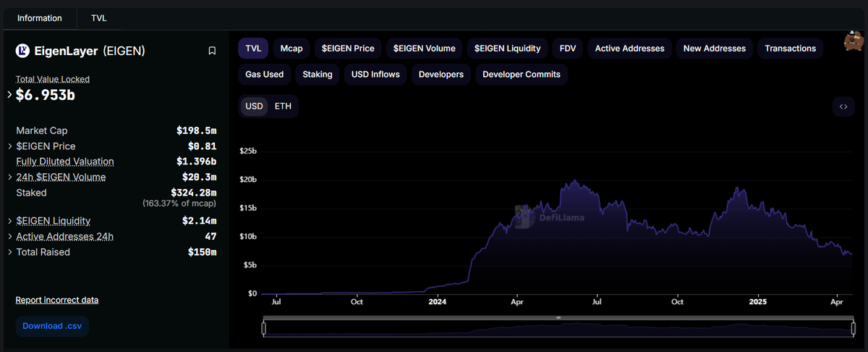Expand the $EIGEN Price details
This screenshot has width=868, height=352.
tap(10, 146)
